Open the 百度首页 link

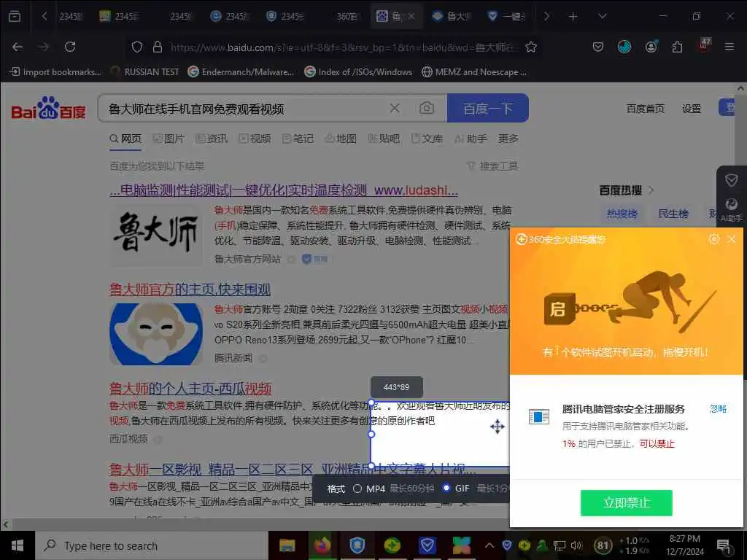[645, 109]
